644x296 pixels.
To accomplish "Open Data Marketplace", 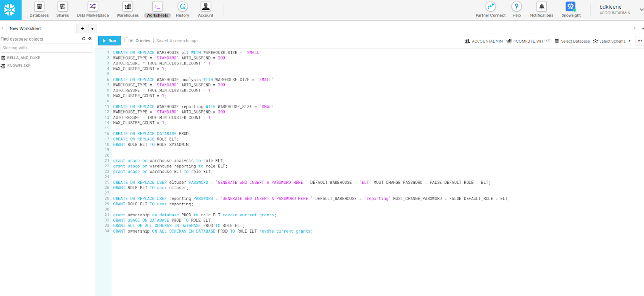I will pyautogui.click(x=93, y=10).
